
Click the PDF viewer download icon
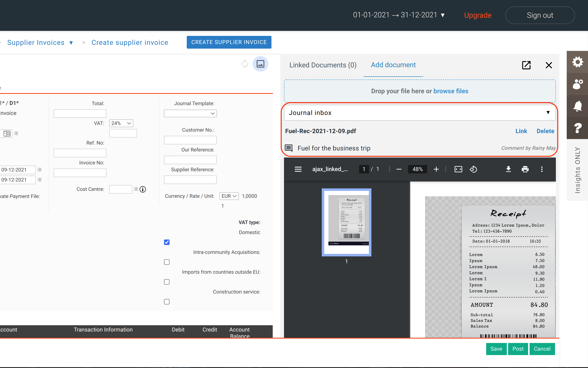tap(508, 169)
